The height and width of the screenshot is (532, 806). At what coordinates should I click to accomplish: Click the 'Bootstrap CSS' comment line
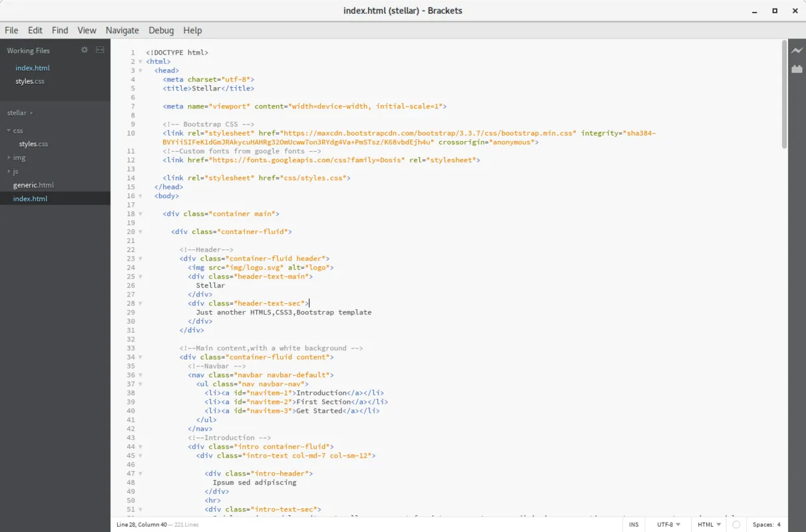pyautogui.click(x=208, y=124)
